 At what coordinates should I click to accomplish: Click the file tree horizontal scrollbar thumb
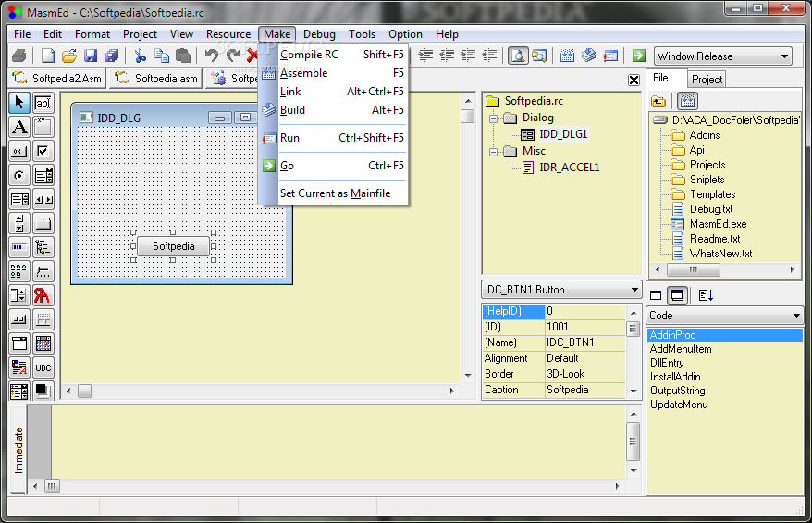[x=694, y=269]
